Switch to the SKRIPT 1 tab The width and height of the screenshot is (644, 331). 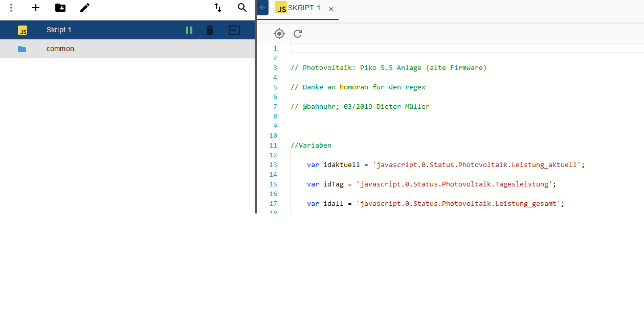tap(298, 8)
